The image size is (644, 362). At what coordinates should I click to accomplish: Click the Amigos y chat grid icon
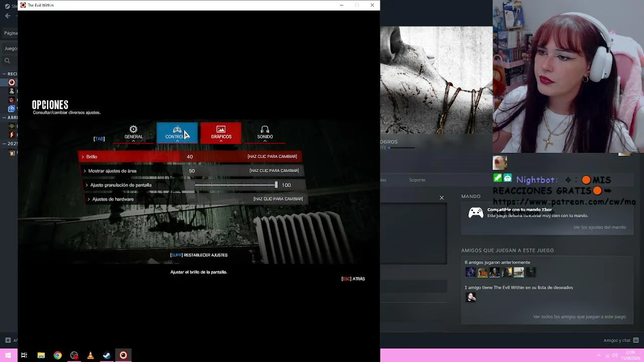point(636,340)
